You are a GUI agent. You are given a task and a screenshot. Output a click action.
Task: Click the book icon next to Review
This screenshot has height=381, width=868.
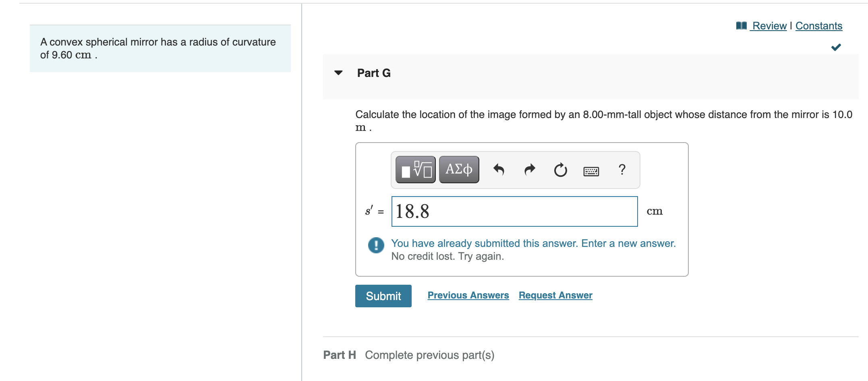[x=742, y=25]
